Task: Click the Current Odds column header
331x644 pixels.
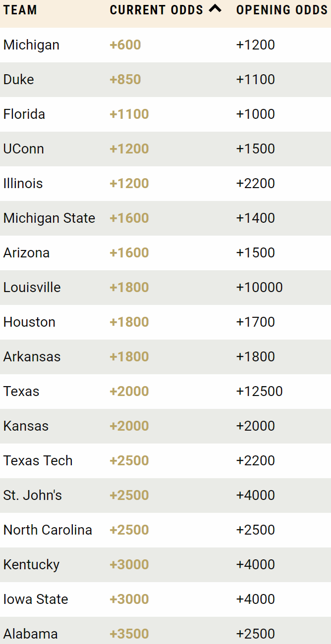Action: [157, 10]
